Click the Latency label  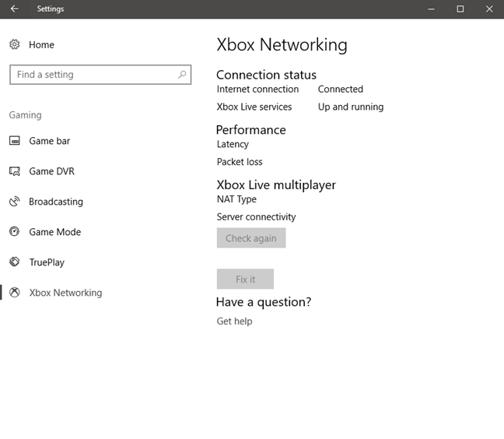[233, 145]
